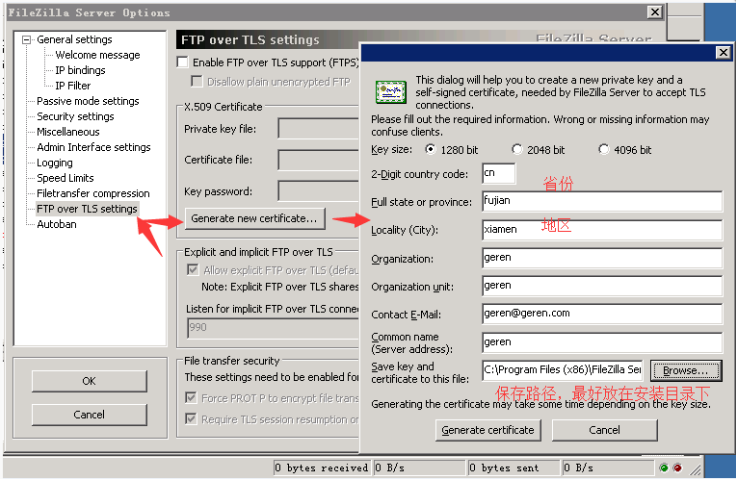Click the Contact E-Mail field
The width and height of the screenshot is (736, 479).
click(x=602, y=314)
